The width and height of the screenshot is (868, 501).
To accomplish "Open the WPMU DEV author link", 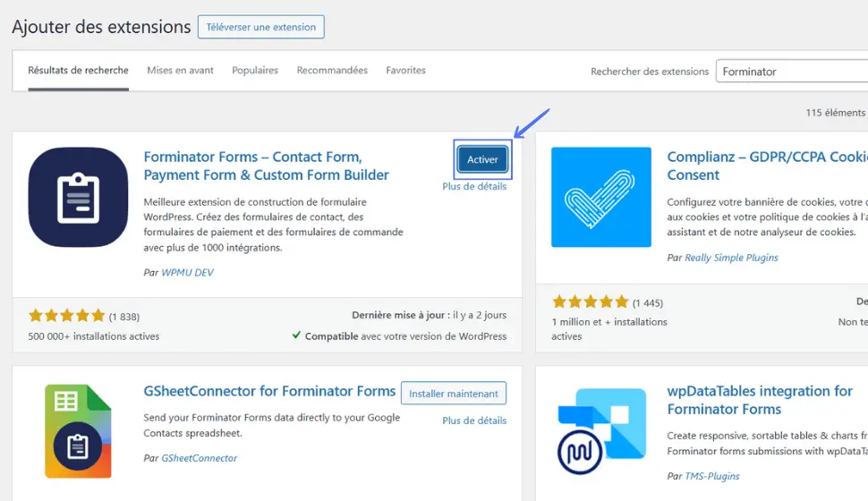I will [187, 272].
